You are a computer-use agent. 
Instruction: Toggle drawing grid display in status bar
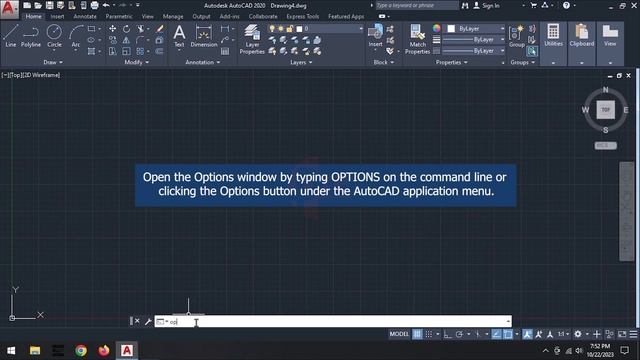[417, 334]
